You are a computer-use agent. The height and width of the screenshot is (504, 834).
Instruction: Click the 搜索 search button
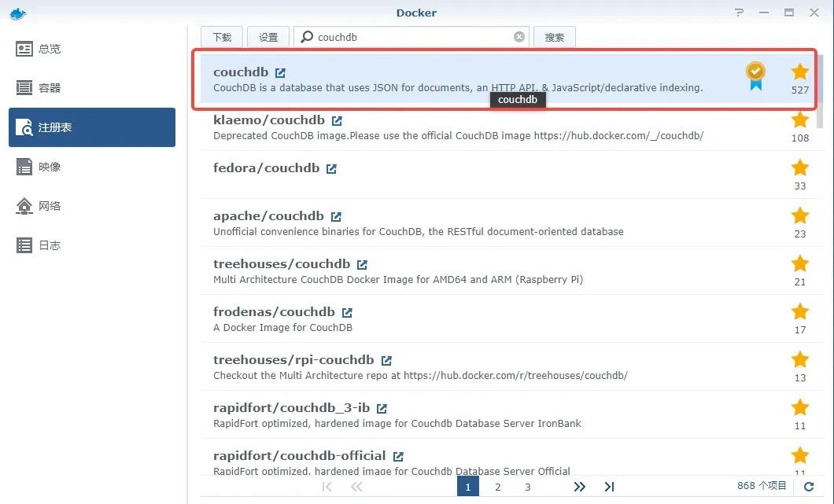point(554,37)
